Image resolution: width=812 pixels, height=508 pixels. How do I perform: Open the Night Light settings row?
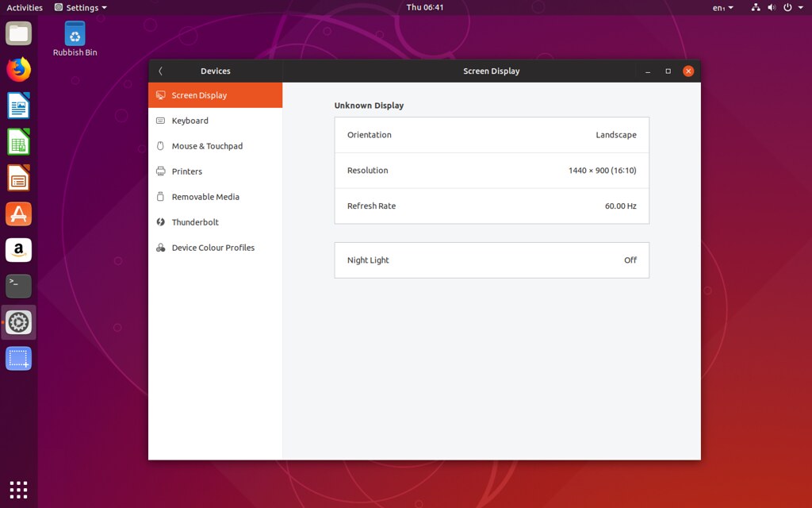tap(492, 260)
